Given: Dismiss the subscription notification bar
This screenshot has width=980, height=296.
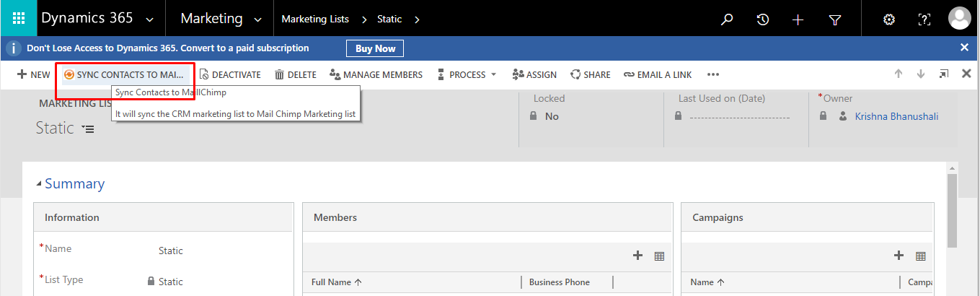Looking at the screenshot, I should [x=964, y=48].
